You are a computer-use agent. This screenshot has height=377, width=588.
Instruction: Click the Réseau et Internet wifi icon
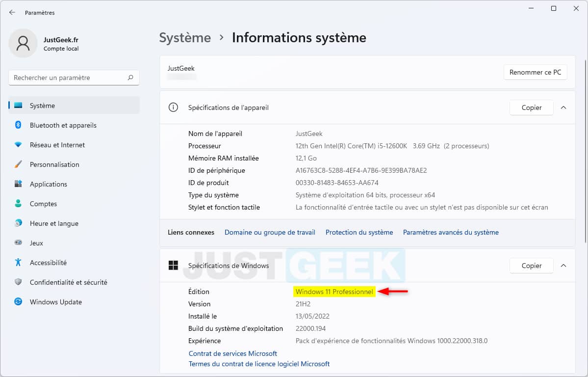(18, 145)
